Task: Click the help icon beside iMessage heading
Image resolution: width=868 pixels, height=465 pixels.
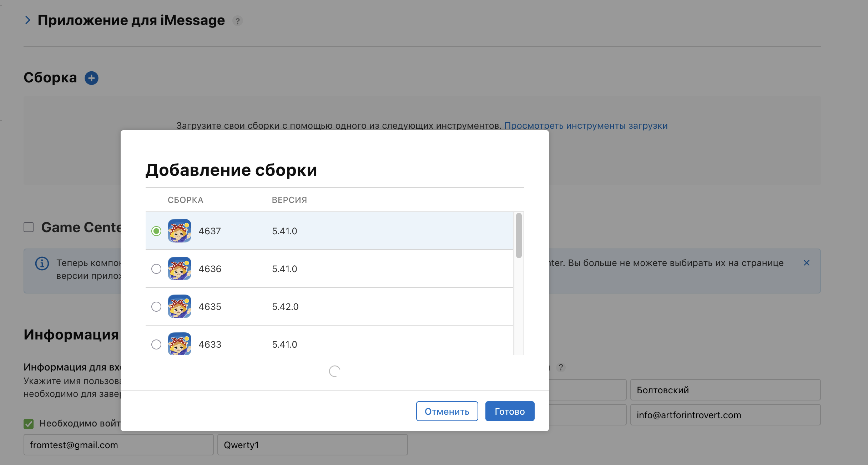Action: (x=237, y=21)
